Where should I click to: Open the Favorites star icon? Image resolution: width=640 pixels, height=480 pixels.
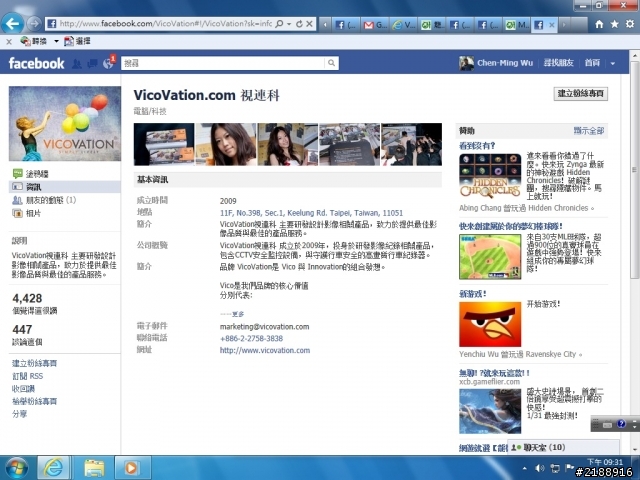(615, 24)
